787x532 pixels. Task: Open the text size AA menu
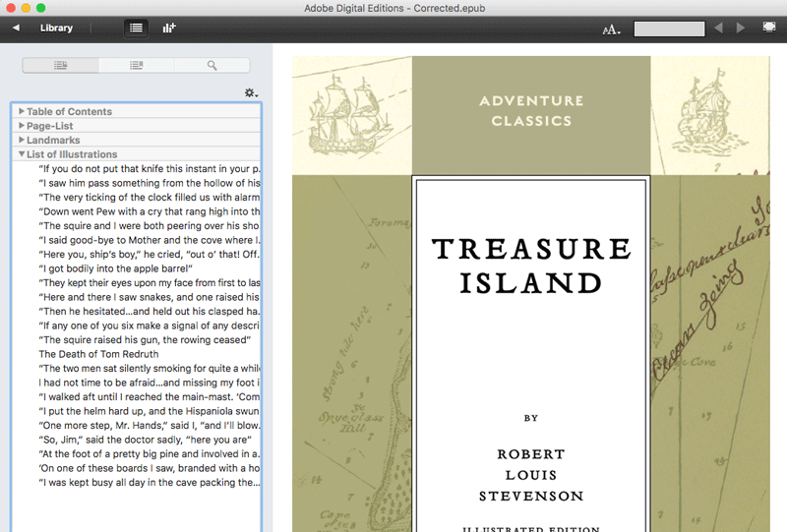click(611, 30)
